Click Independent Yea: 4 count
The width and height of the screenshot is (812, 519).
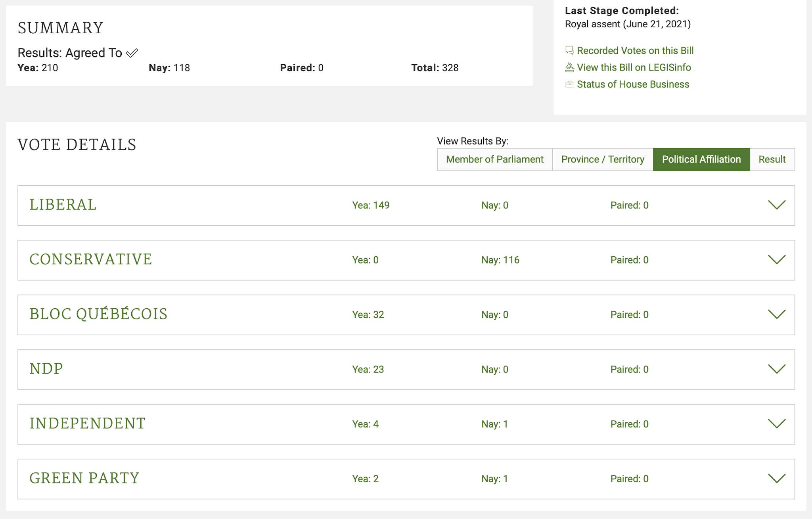(x=365, y=424)
